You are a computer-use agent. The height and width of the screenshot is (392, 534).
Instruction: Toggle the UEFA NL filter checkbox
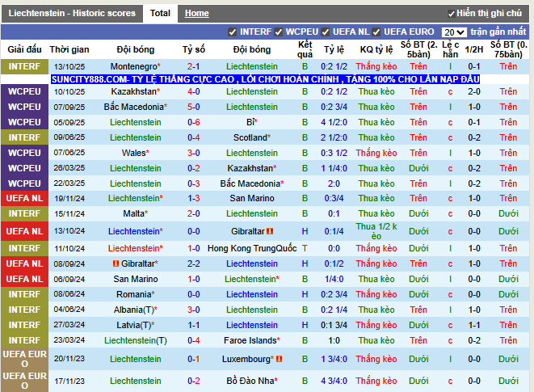(x=326, y=32)
